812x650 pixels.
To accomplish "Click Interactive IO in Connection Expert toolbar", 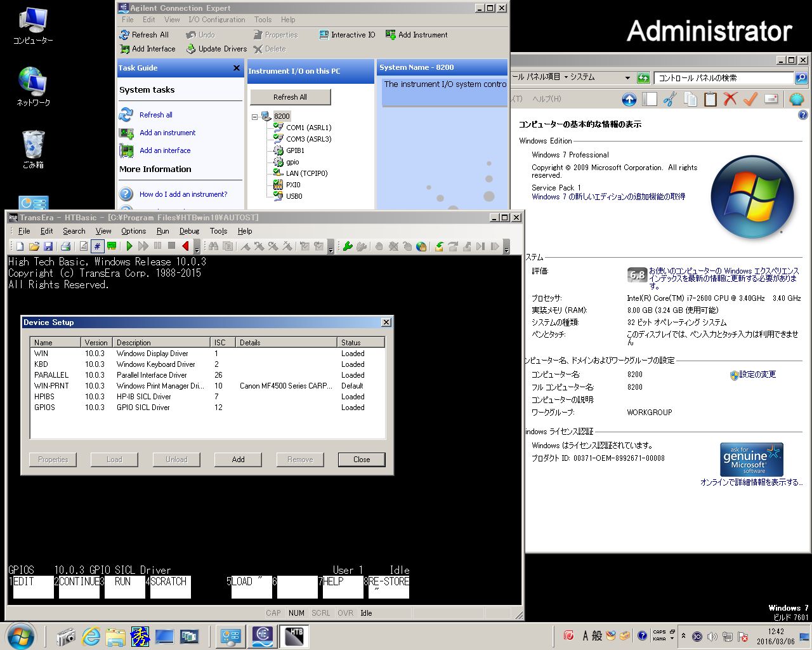I will coord(347,35).
